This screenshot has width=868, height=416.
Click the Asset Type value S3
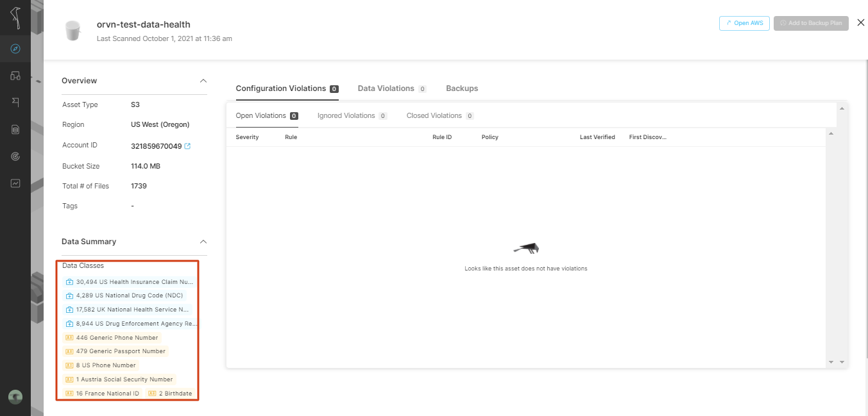point(135,104)
